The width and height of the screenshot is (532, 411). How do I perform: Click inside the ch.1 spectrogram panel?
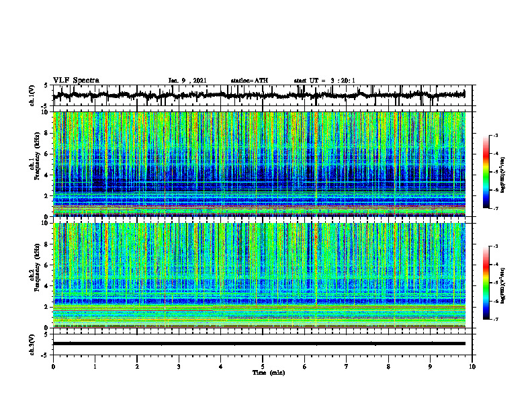pyautogui.click(x=259, y=164)
